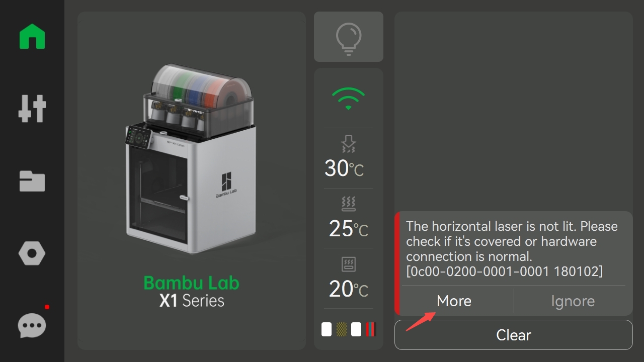Select the first white AMS filament slot
Viewport: 644px width, 362px height.
point(327,329)
